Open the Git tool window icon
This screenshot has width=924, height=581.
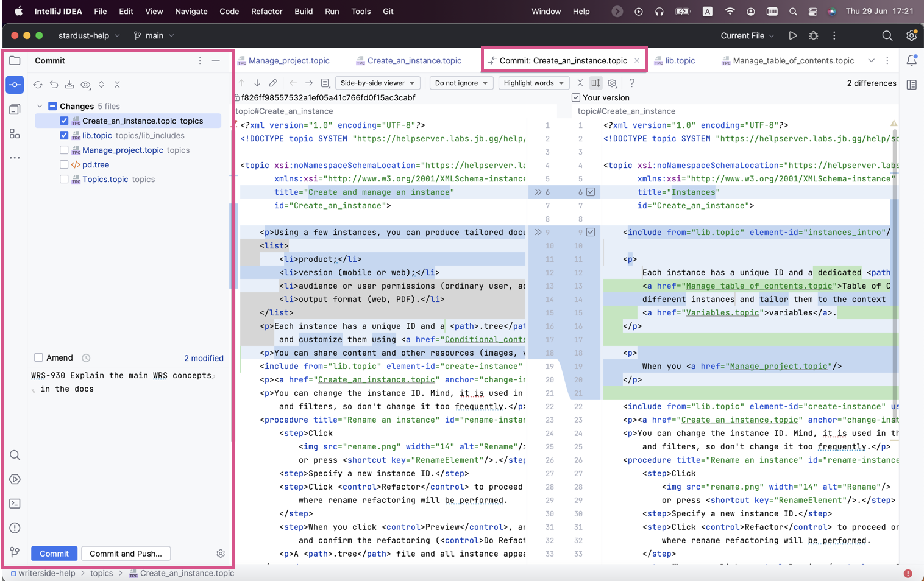15,552
